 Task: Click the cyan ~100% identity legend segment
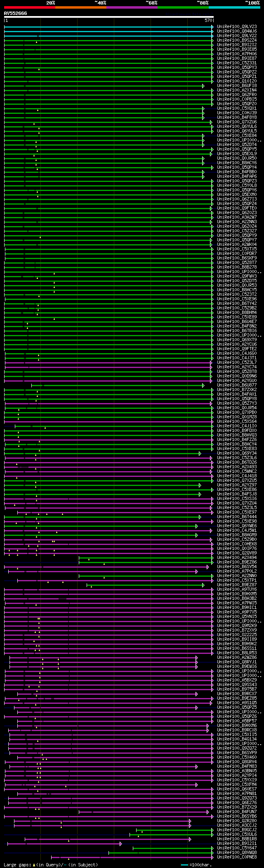click(x=234, y=7)
